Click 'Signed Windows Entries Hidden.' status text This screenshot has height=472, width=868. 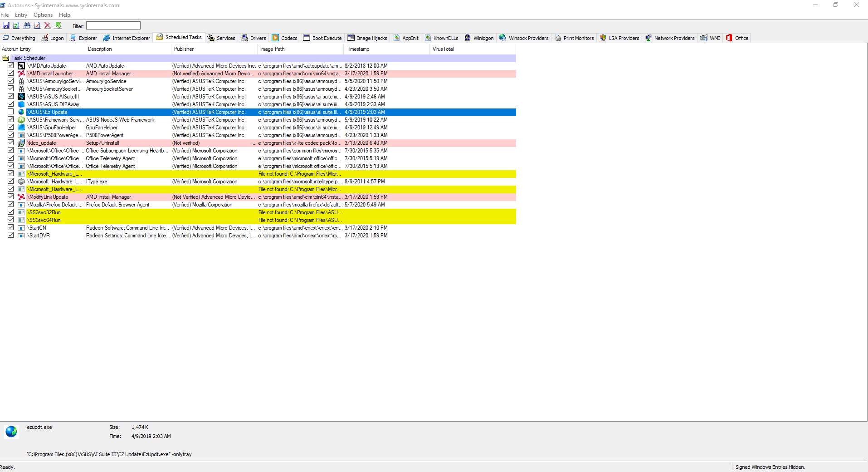(x=770, y=467)
